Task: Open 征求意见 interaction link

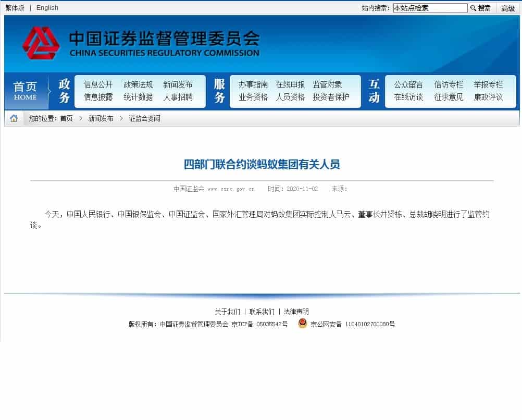Action: tap(449, 97)
